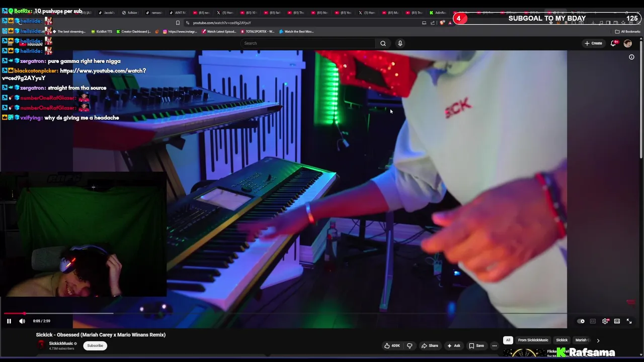This screenshot has height=362, width=644.
Task: Open the Create menu
Action: 594,43
